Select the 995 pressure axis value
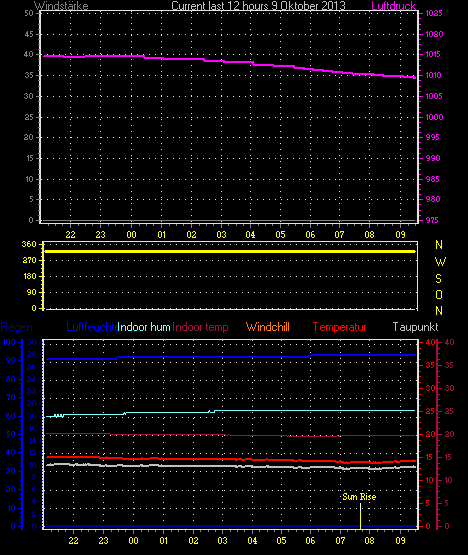This screenshot has height=555, width=468. [x=432, y=137]
